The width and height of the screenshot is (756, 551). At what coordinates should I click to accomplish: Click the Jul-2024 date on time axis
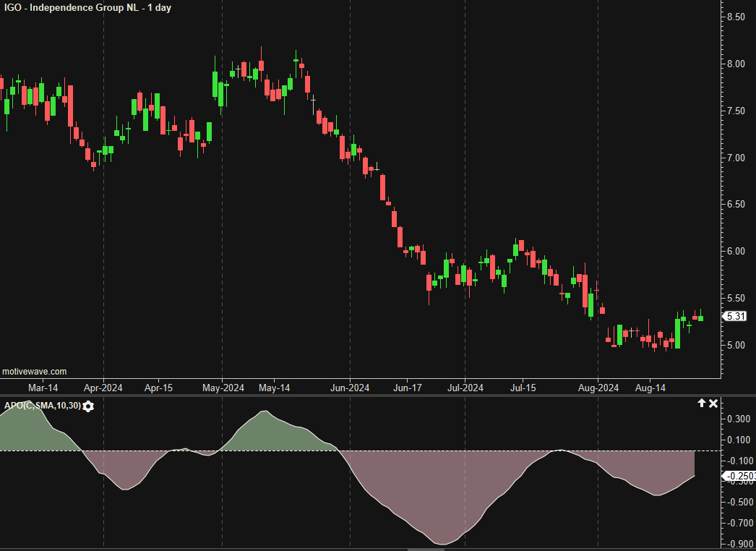click(x=464, y=388)
